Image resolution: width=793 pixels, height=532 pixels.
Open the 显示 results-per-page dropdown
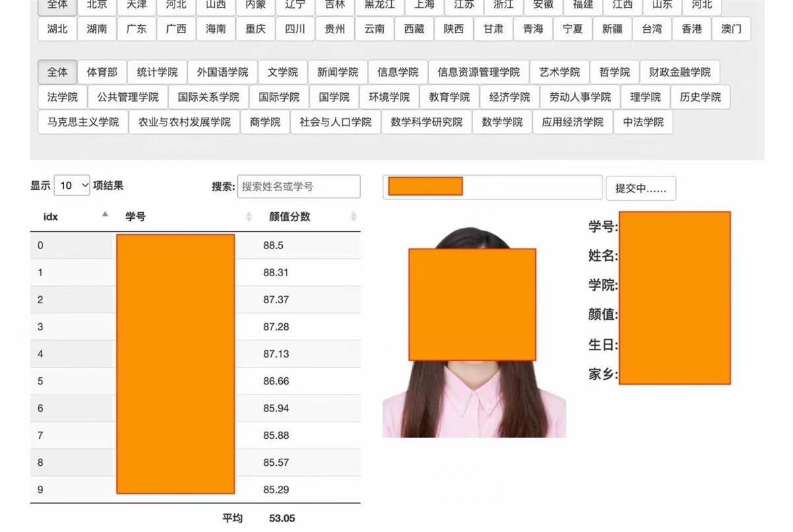(x=72, y=186)
